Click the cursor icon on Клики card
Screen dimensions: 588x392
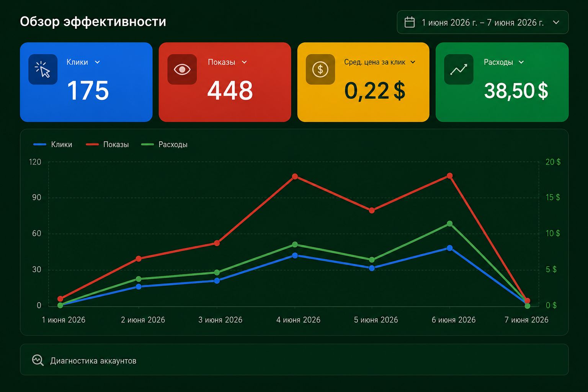coord(43,69)
